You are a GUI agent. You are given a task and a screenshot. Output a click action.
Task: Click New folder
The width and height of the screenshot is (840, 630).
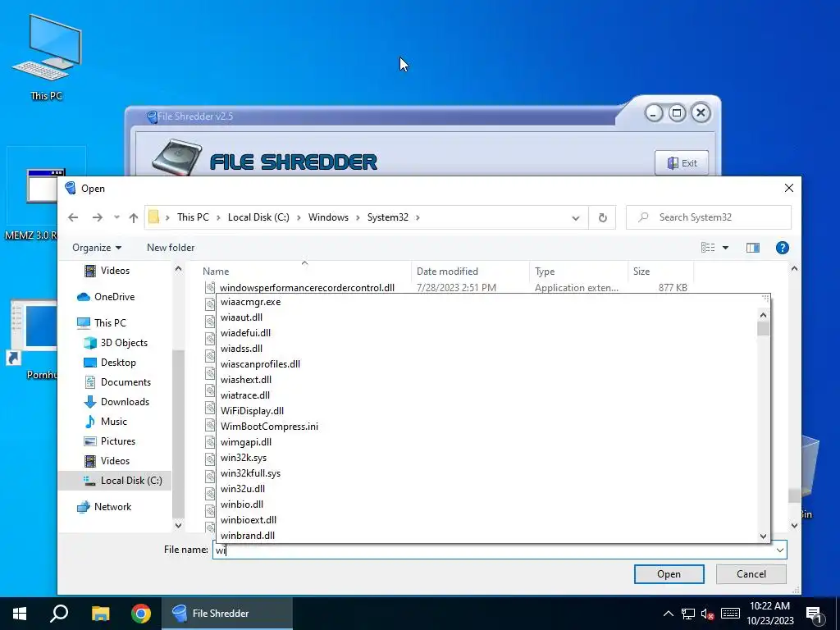tap(171, 248)
